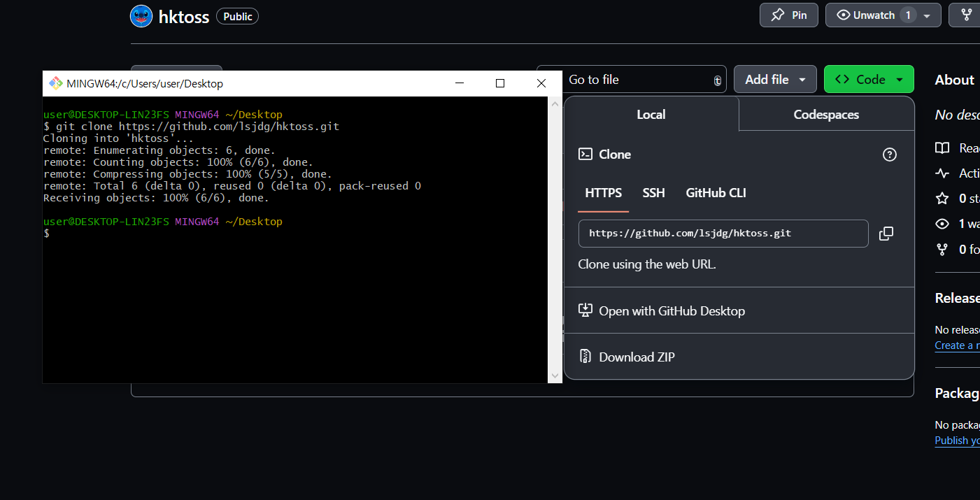Image resolution: width=980 pixels, height=500 pixels.
Task: Click the forks icon in the sidebar
Action: [942, 249]
